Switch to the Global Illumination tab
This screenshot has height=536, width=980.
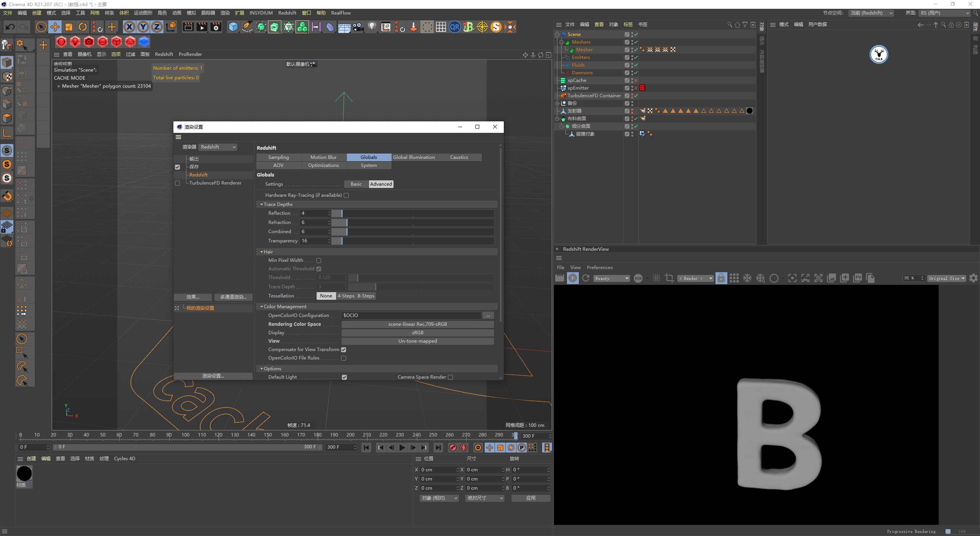pos(414,157)
